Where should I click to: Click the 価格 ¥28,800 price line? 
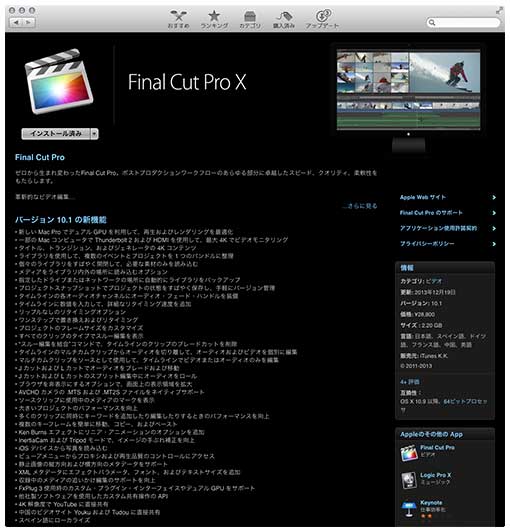tap(417, 314)
